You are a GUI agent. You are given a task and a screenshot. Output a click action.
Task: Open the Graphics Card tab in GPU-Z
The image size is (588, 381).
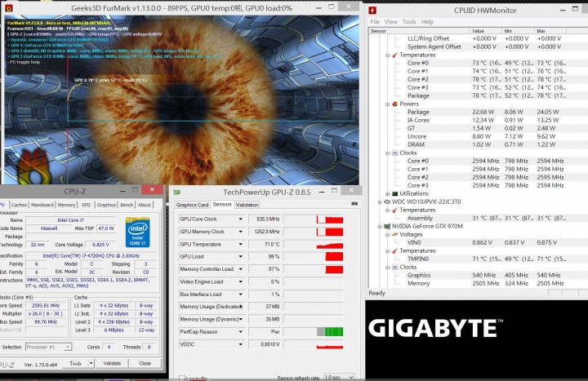[x=192, y=205]
